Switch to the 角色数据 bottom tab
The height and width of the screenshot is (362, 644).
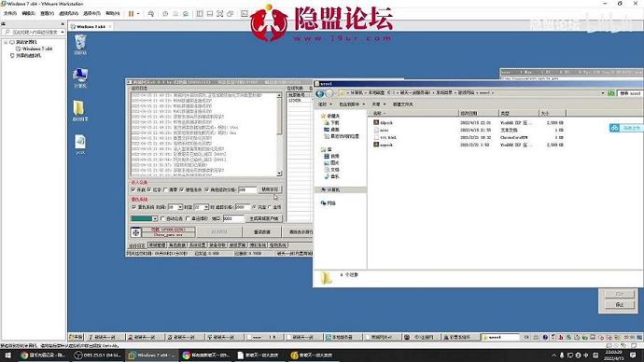(x=177, y=245)
